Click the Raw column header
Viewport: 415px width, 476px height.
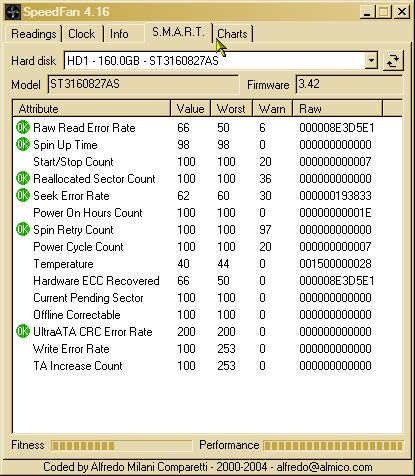(337, 109)
